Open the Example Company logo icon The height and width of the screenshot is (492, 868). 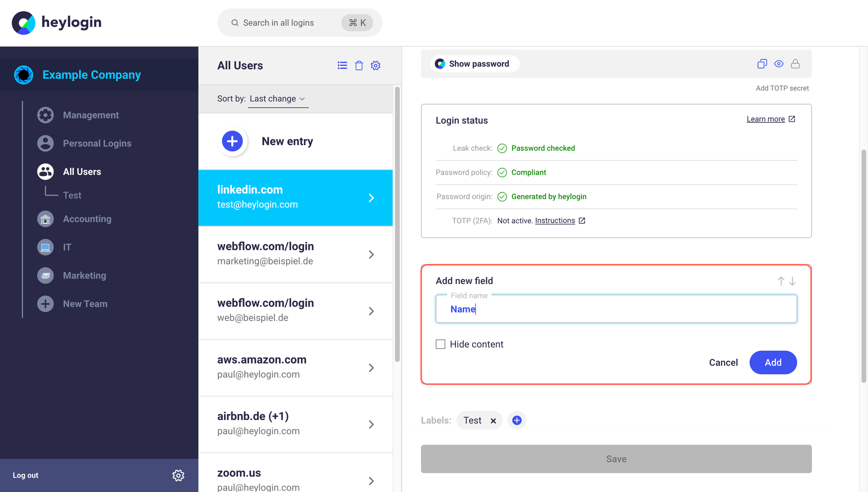(23, 75)
